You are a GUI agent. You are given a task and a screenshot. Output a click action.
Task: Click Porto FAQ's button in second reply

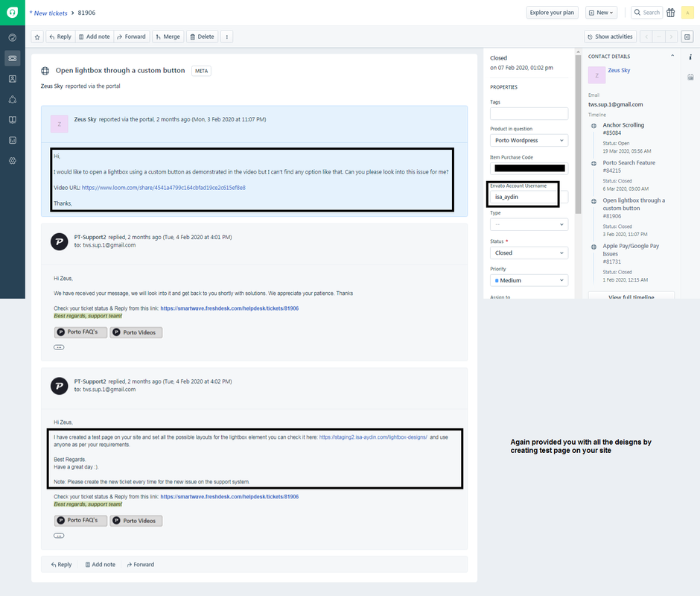(x=81, y=521)
